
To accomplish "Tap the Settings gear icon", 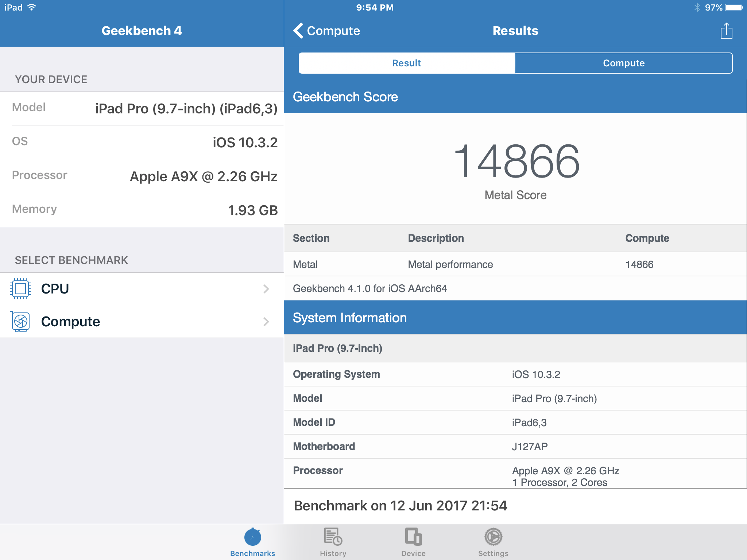I will (x=493, y=537).
